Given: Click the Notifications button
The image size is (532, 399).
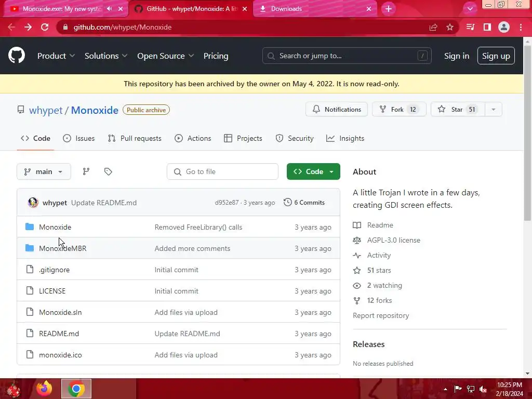Looking at the screenshot, I should coord(337,110).
